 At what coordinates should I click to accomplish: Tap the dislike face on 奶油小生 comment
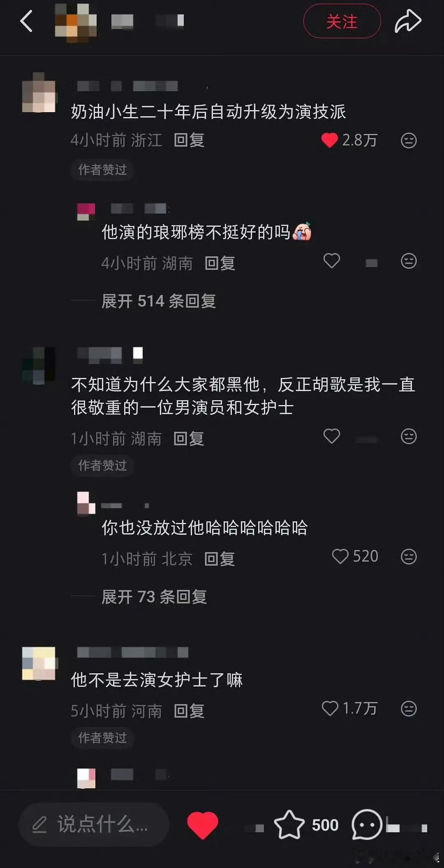[x=409, y=140]
